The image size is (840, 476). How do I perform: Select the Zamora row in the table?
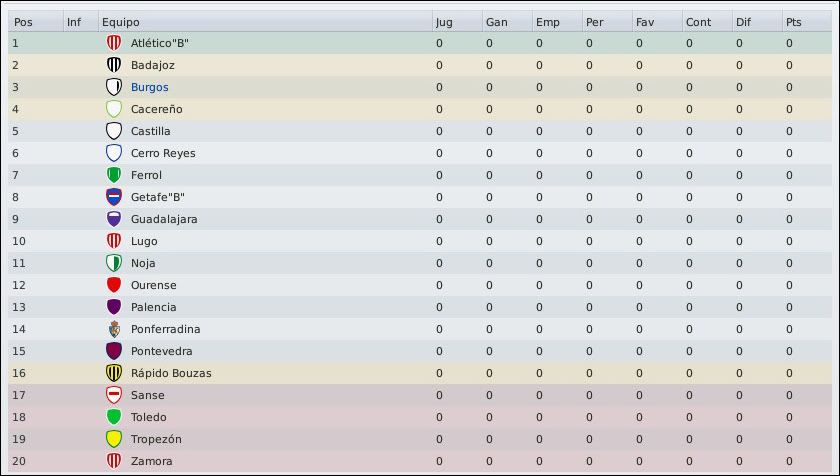[420, 461]
